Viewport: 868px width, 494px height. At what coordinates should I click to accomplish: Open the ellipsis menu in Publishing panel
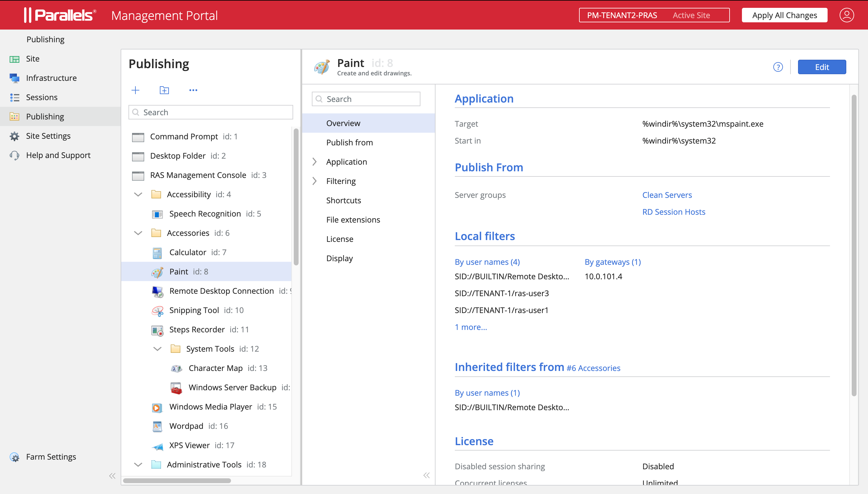pos(193,90)
